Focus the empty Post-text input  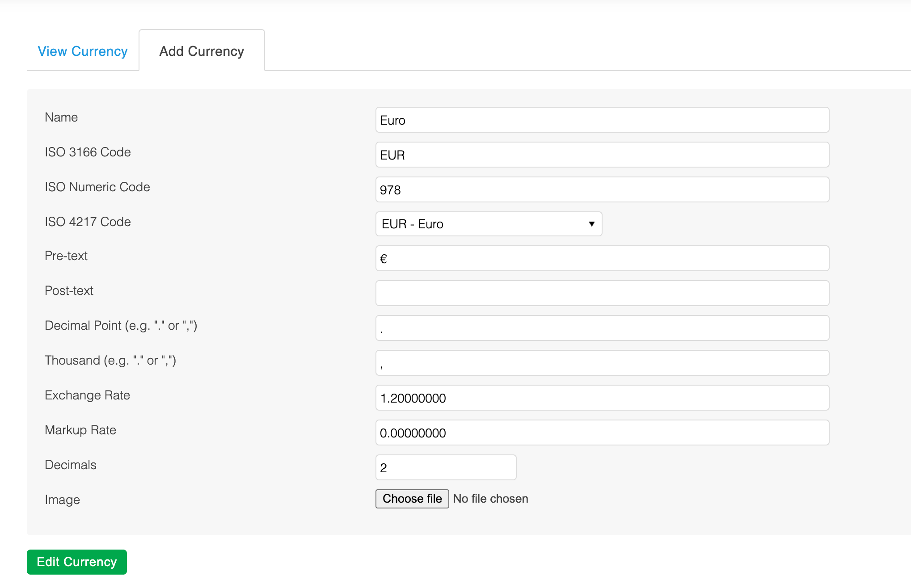click(x=602, y=294)
